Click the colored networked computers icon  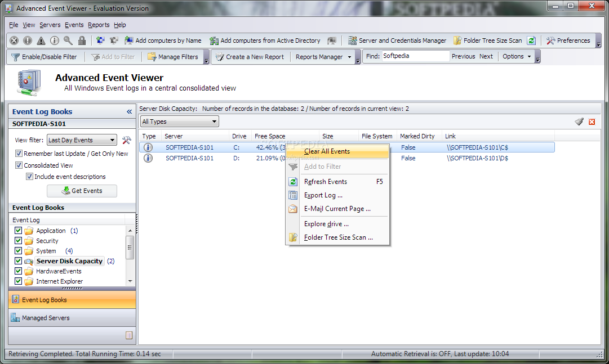coord(101,41)
